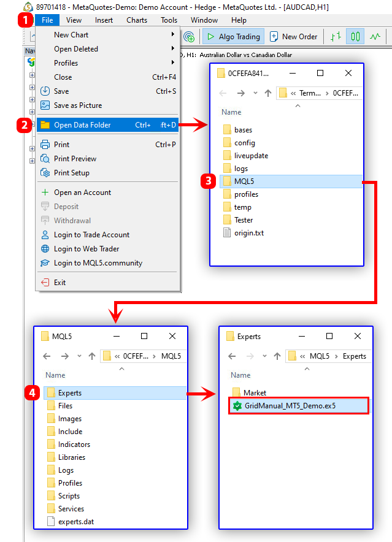This screenshot has height=542, width=392.
Task: Click Open Data Folder entry
Action: click(x=107, y=125)
